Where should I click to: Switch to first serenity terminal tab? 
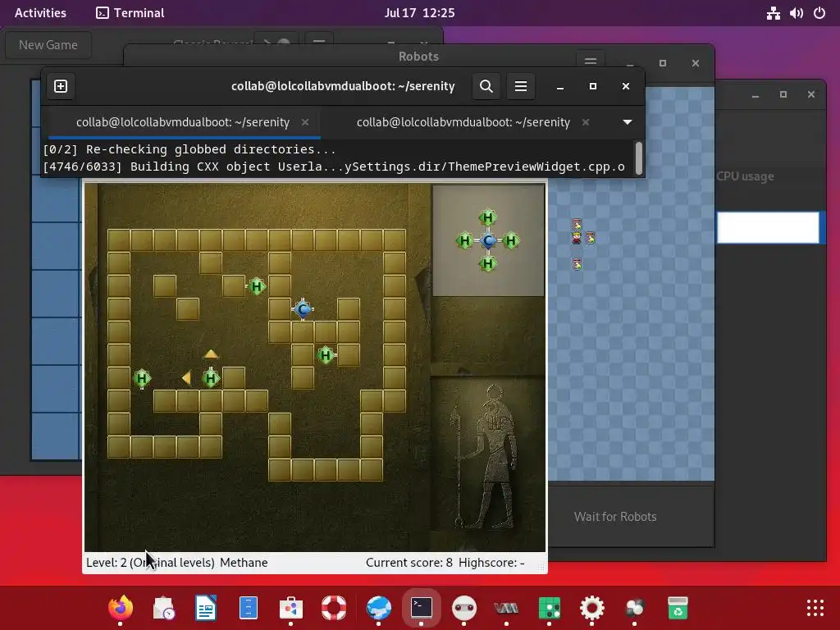click(x=183, y=122)
